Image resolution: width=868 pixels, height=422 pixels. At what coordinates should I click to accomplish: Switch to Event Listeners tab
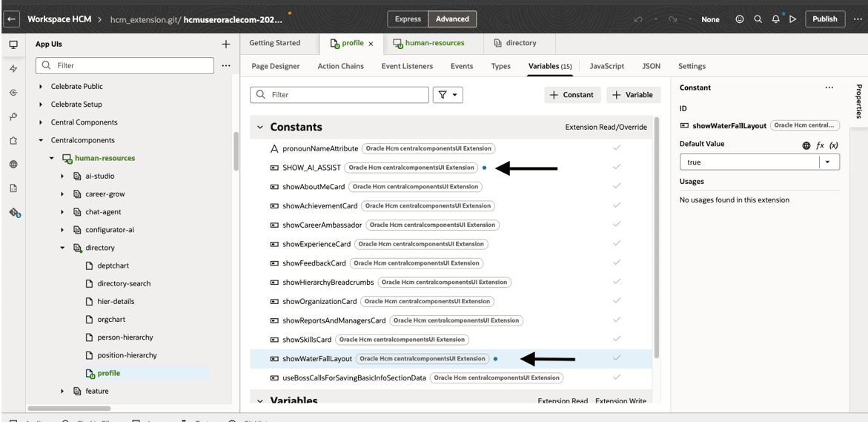click(407, 66)
